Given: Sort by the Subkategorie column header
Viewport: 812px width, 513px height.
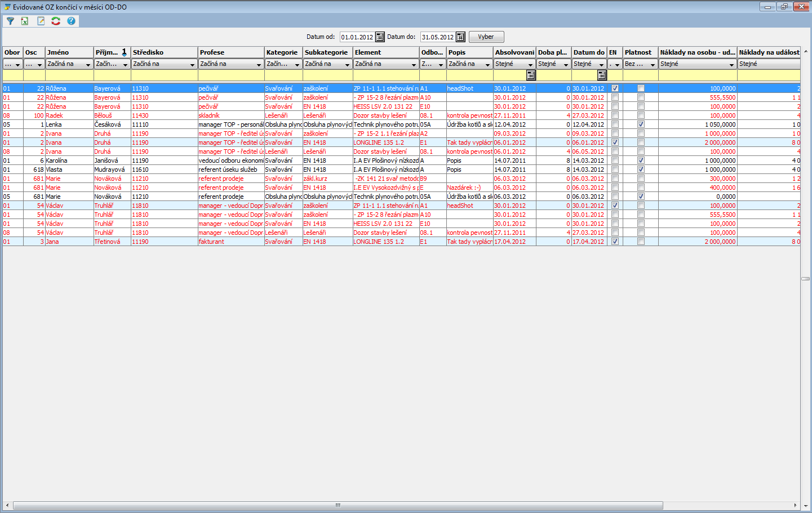Looking at the screenshot, I should pyautogui.click(x=328, y=52).
